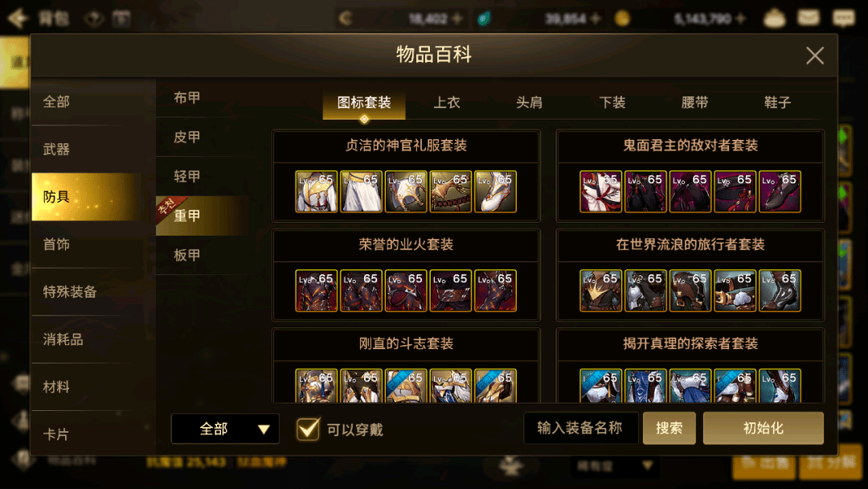Click the back arrow next to 背包
This screenshot has height=489, width=868.
point(18,18)
